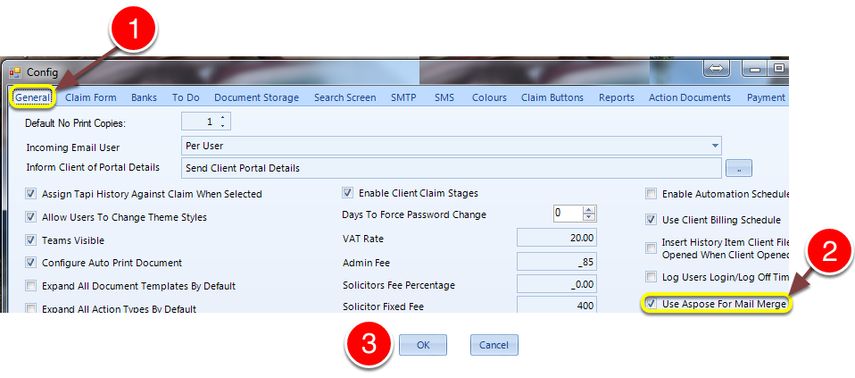Toggle Use Client Billing Schedule checkbox

coord(651,220)
